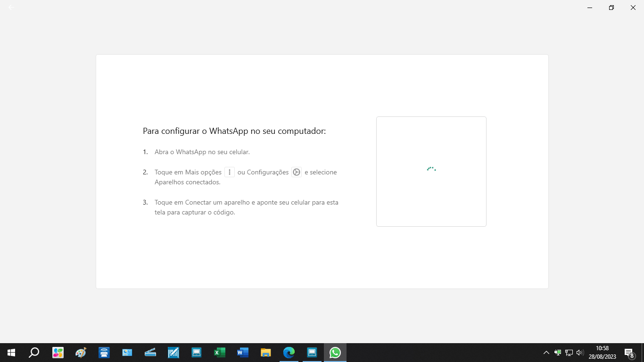The image size is (644, 362).
Task: Click text "tela para capturar o código."
Action: [195, 212]
